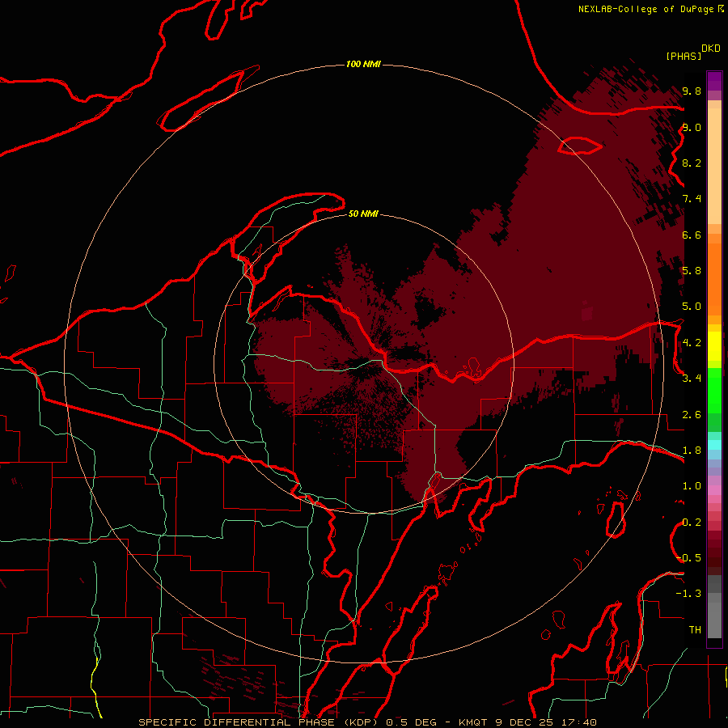This screenshot has height=728, width=728.
Task: Click the -1.3 value on the color scale
Action: point(688,594)
